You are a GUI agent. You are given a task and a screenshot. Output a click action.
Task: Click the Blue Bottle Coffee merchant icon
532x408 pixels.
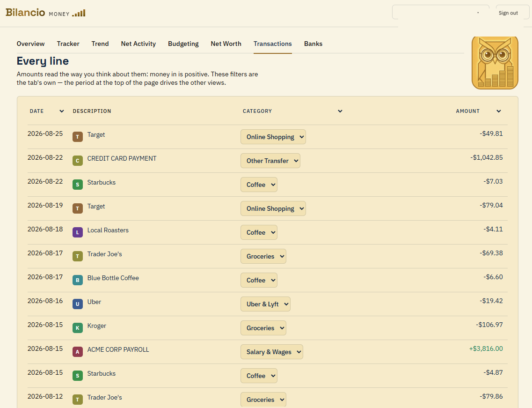click(77, 280)
